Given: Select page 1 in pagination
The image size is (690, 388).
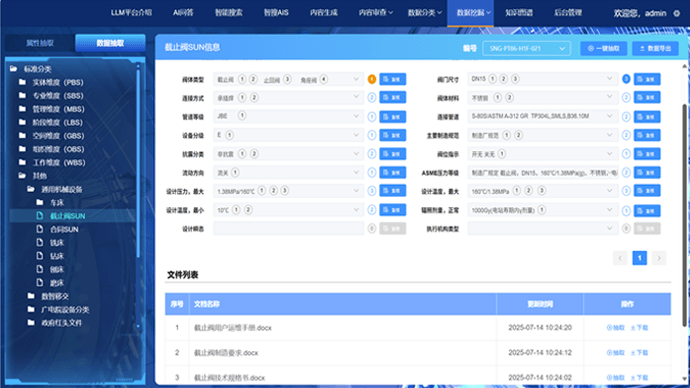Looking at the screenshot, I should tap(639, 258).
